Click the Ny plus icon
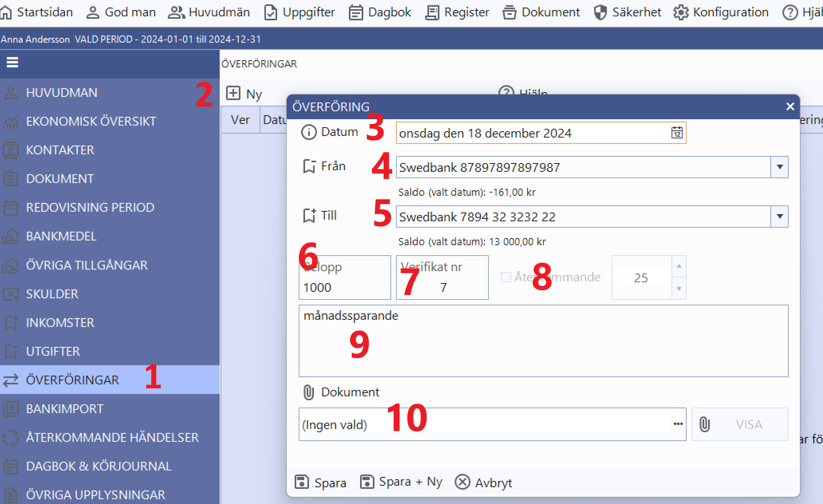Screen dimensions: 823x504 point(233,93)
